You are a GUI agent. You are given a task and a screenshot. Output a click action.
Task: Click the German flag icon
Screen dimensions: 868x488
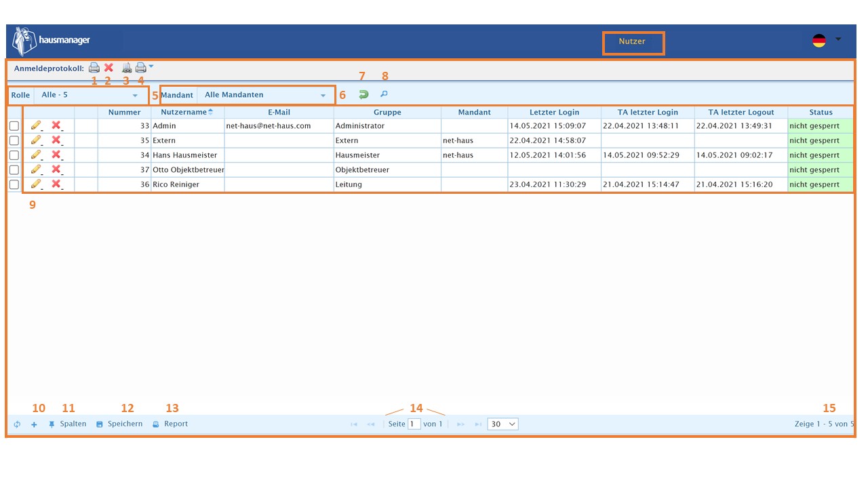819,41
